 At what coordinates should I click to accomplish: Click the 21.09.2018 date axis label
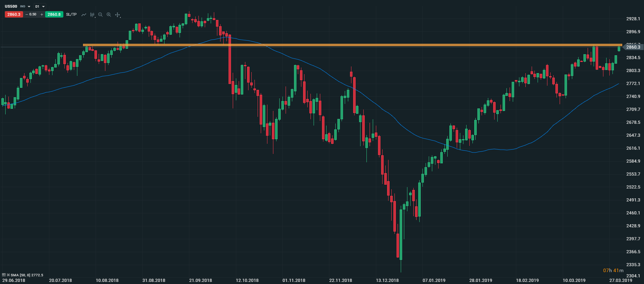pos(201,281)
